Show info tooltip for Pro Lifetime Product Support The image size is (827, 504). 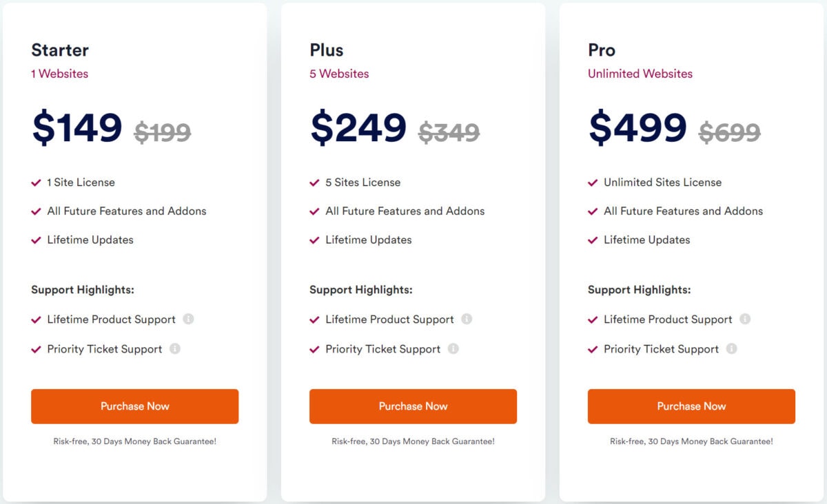click(x=745, y=319)
